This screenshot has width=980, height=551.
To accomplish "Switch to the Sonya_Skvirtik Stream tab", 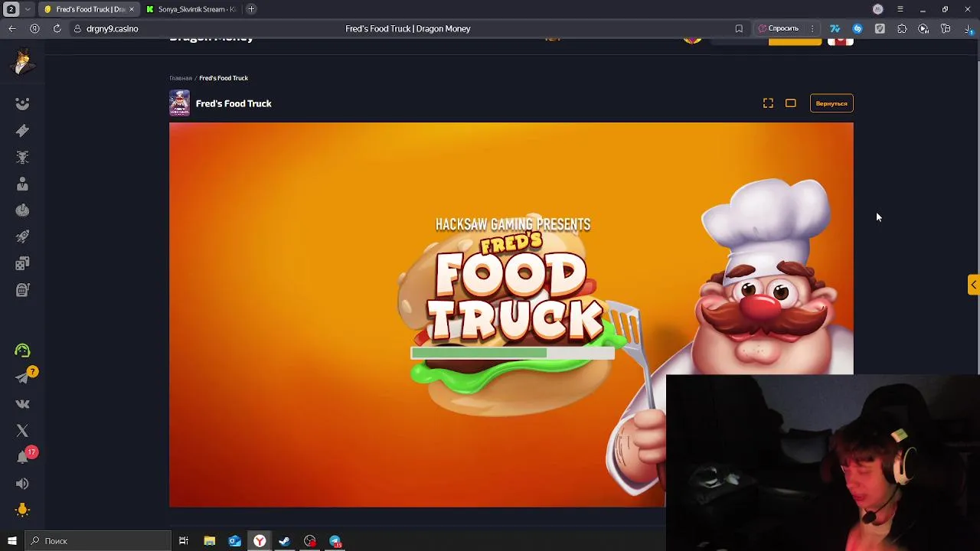I will (x=191, y=9).
